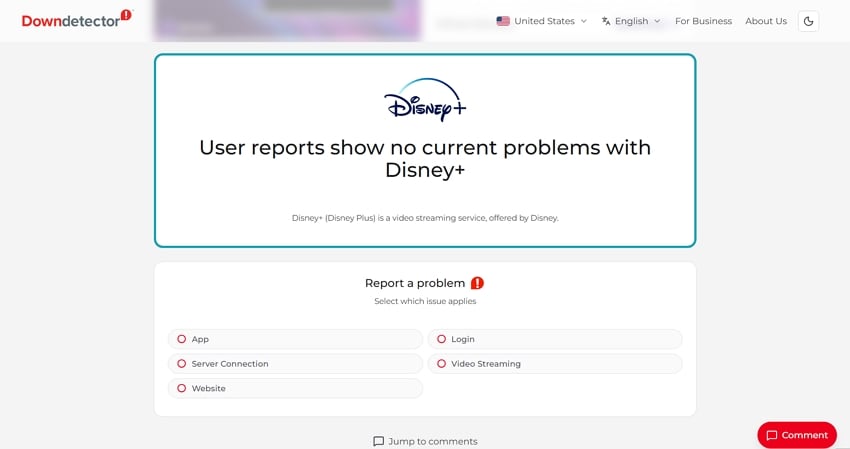Click the speech bubble icon beside Jump to comments
850x449 pixels.
click(378, 441)
